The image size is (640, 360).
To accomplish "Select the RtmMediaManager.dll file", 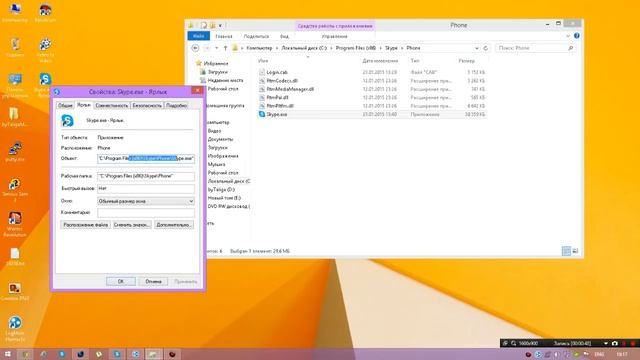I will click(290, 89).
